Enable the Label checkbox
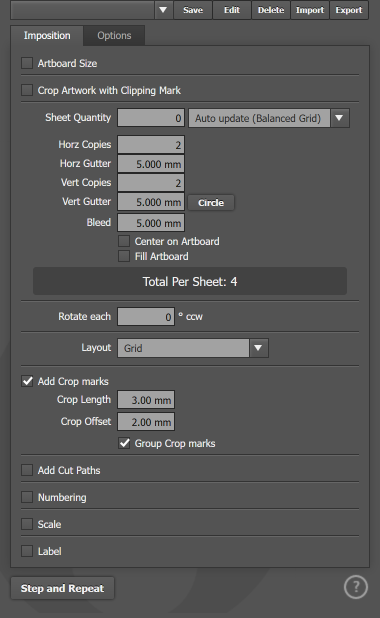The height and width of the screenshot is (618, 380). pos(27,551)
